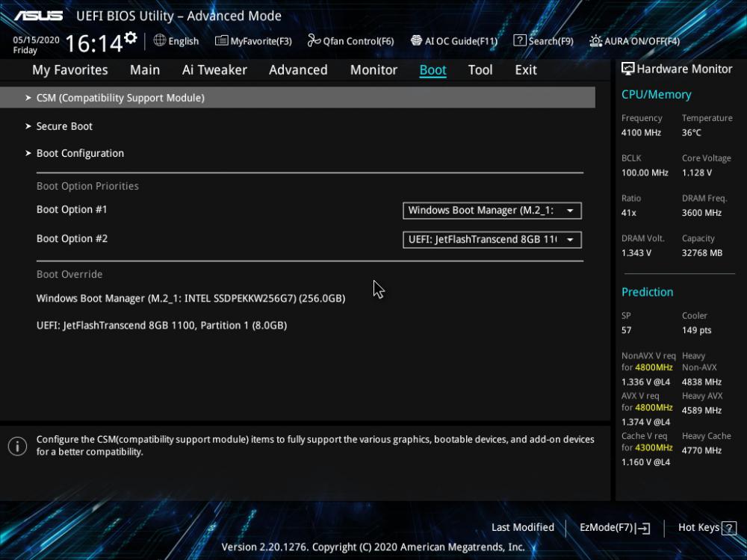Select the Boot tab
747x560 pixels.
pyautogui.click(x=433, y=70)
